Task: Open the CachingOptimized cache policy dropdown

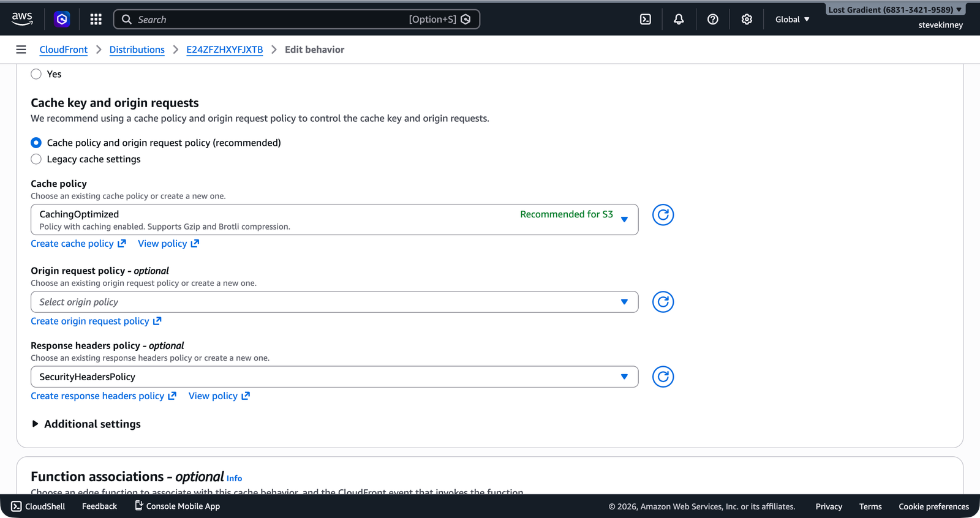Action: (x=334, y=220)
